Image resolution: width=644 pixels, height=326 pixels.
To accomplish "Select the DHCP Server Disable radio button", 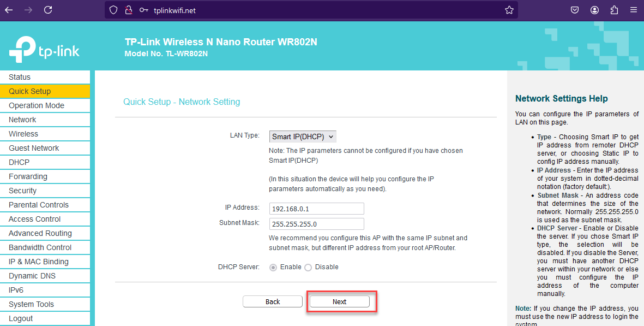I will pos(308,267).
